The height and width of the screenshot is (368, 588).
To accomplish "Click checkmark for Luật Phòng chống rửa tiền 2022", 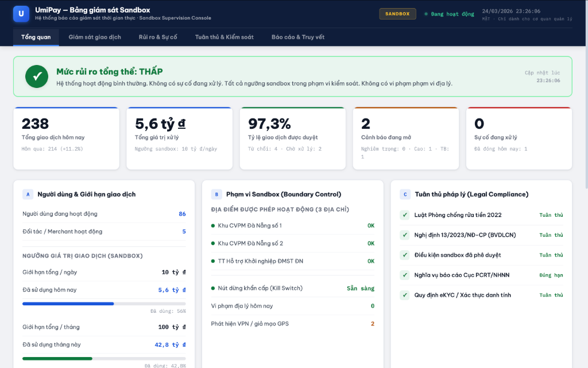I will coord(404,215).
